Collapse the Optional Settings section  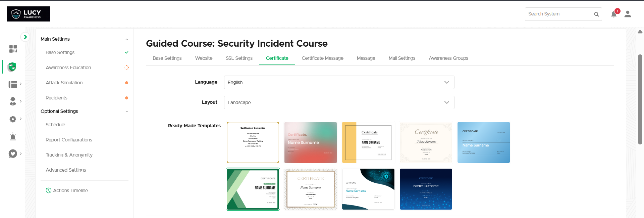(126, 112)
